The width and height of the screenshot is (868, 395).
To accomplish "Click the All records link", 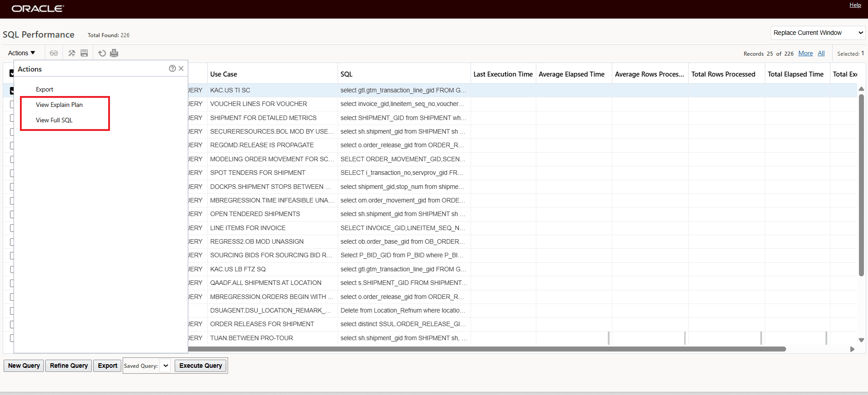I will click(x=821, y=53).
